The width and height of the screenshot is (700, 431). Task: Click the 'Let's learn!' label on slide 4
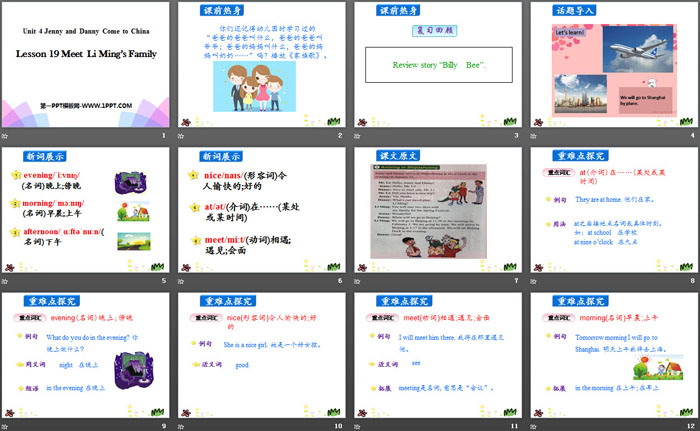pos(570,33)
